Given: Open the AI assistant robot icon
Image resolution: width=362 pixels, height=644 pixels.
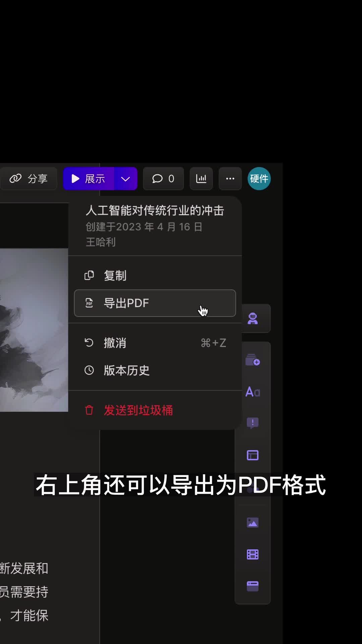Looking at the screenshot, I should tap(252, 318).
